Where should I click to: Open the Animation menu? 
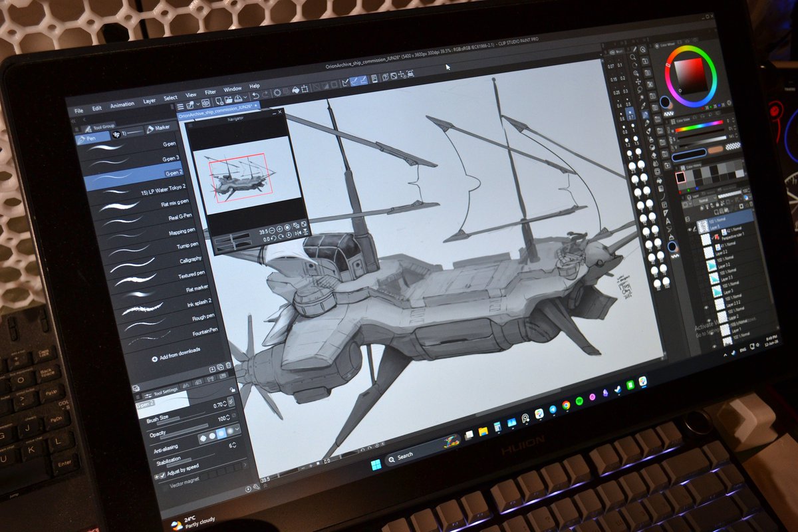click(122, 104)
